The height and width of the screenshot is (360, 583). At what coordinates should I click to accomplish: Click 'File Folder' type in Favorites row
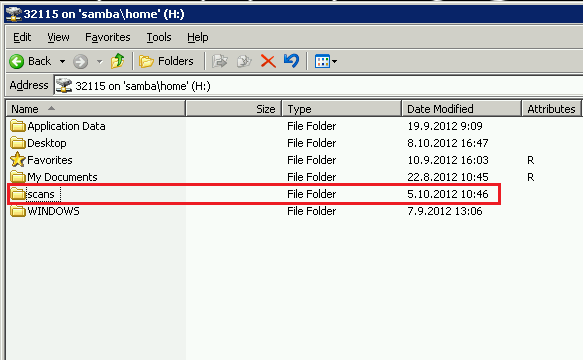point(312,160)
